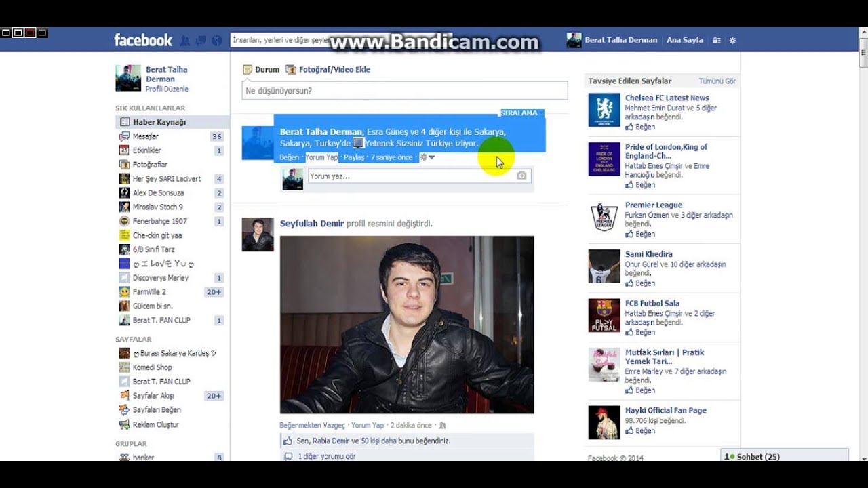Click Beğenmekten Vazgeç under the photo
Viewport: 868px width, 488px height.
[312, 426]
